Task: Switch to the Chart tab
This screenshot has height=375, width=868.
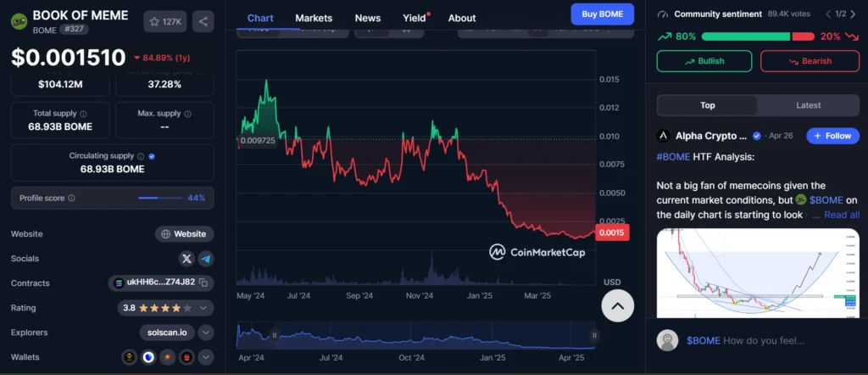Action: point(260,19)
